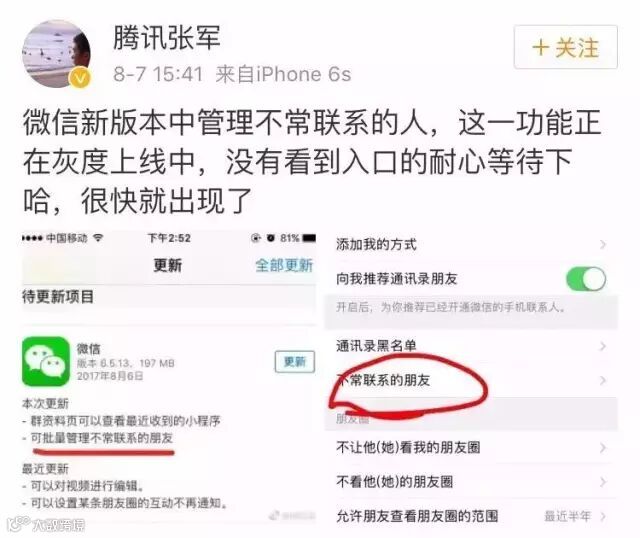Tap the WiFi signal status icon

(98, 238)
